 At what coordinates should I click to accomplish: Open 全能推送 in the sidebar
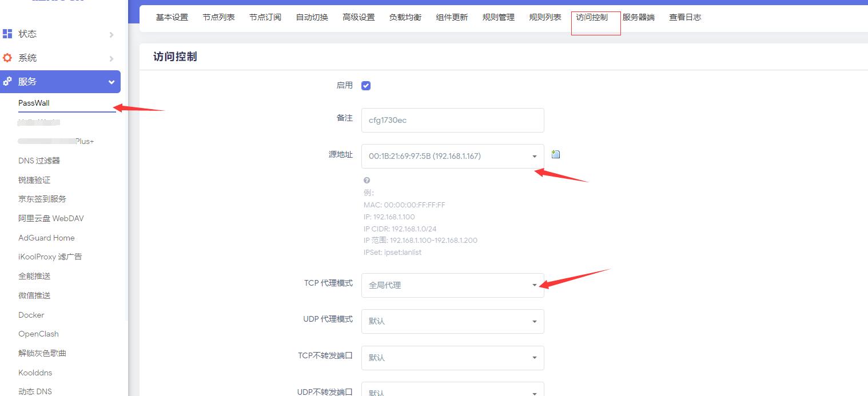pyautogui.click(x=34, y=276)
